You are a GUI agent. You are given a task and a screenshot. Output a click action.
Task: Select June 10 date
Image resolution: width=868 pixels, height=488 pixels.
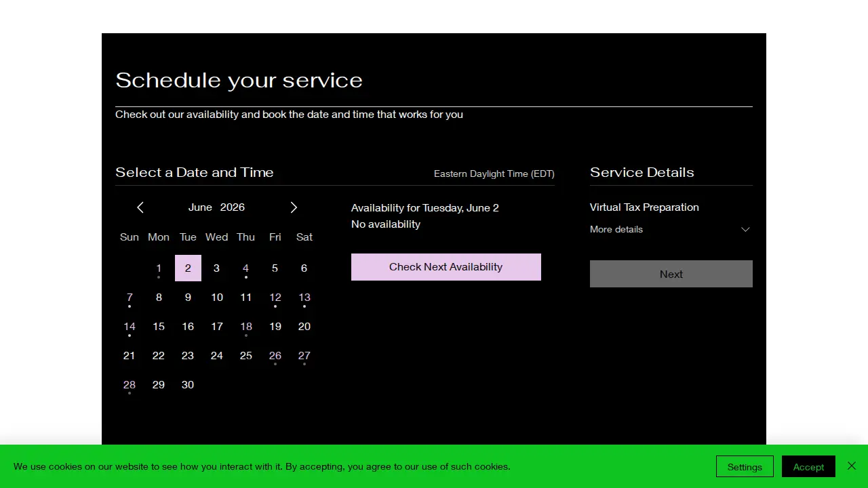coord(217,298)
